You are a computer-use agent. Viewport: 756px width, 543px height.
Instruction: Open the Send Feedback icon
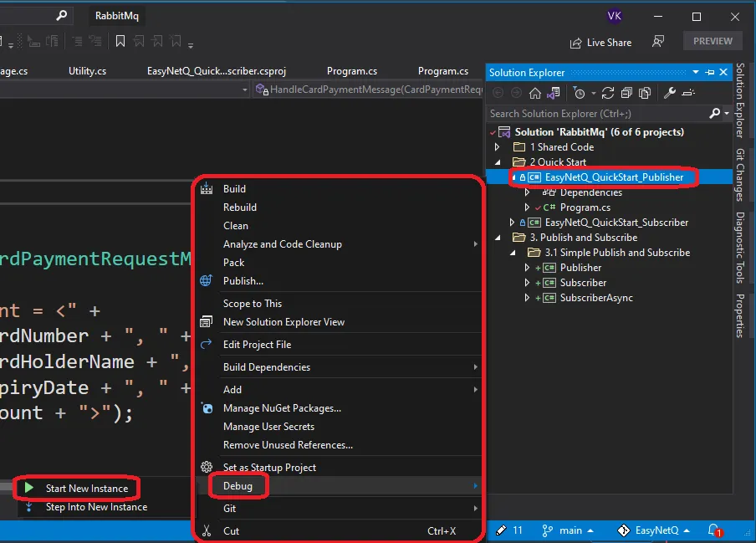(x=659, y=42)
